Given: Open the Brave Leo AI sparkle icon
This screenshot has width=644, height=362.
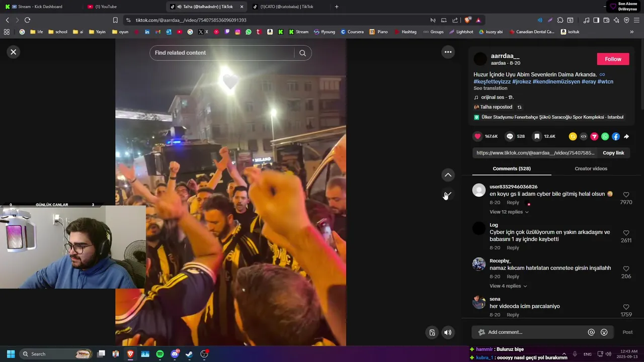Looking at the screenshot, I should (x=616, y=20).
